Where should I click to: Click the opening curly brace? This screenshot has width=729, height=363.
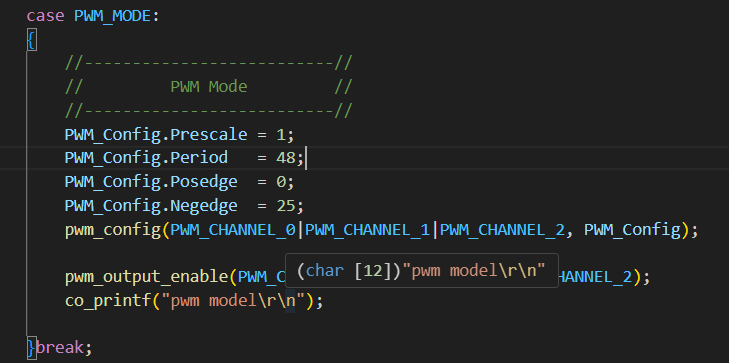[31, 41]
